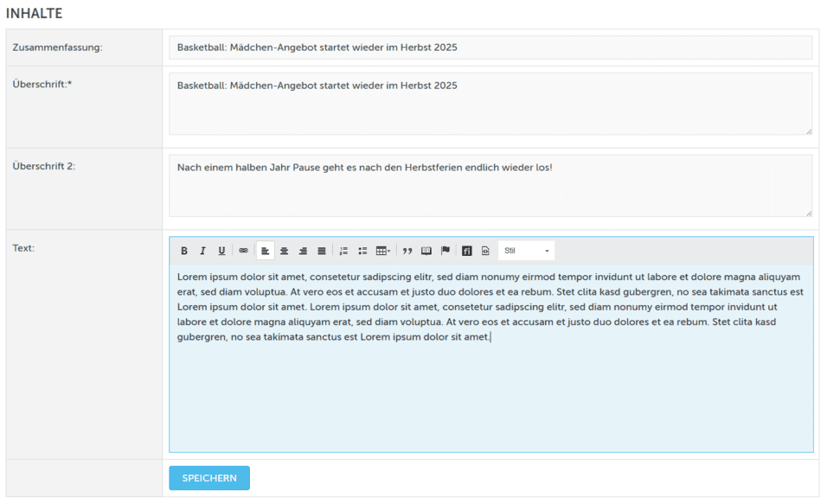This screenshot has height=504, width=827.
Task: Insert a block quote
Action: coord(407,251)
